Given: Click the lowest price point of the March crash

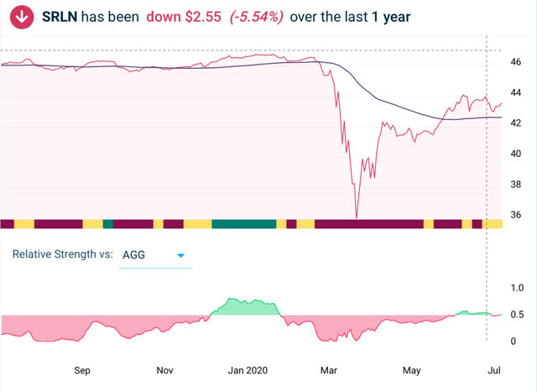Looking at the screenshot, I should (357, 217).
